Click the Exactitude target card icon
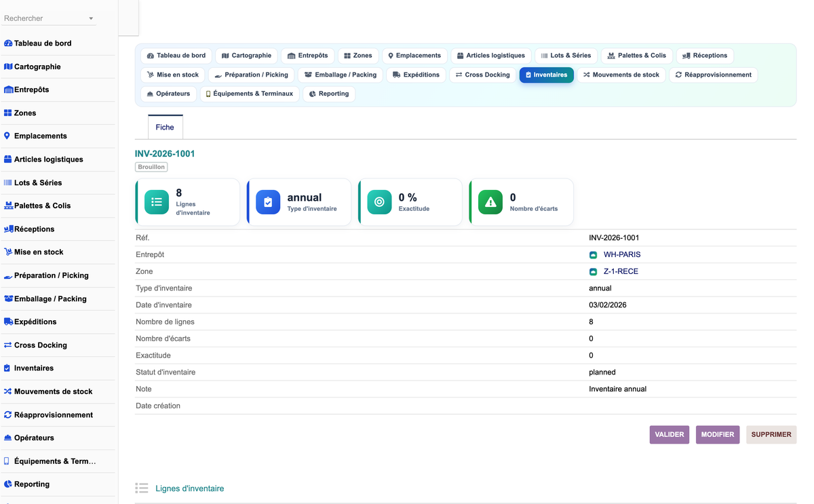 pos(379,202)
